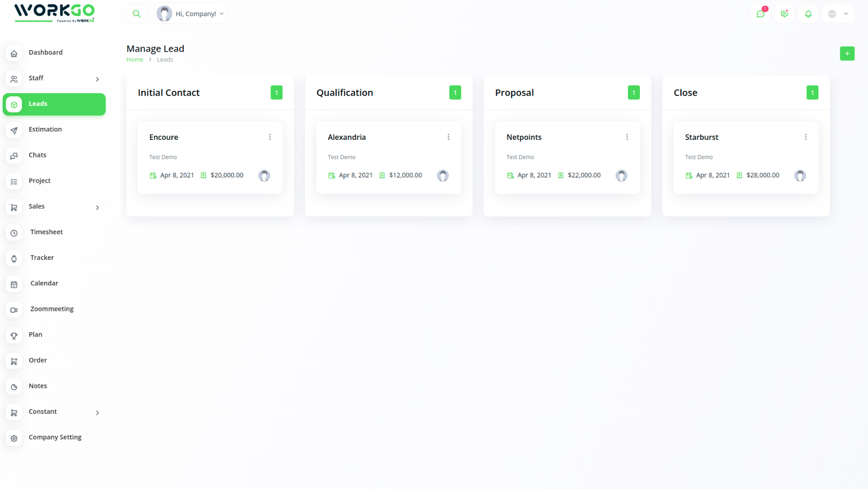868x489 pixels.
Task: Open the Alexandria lead title
Action: (347, 137)
